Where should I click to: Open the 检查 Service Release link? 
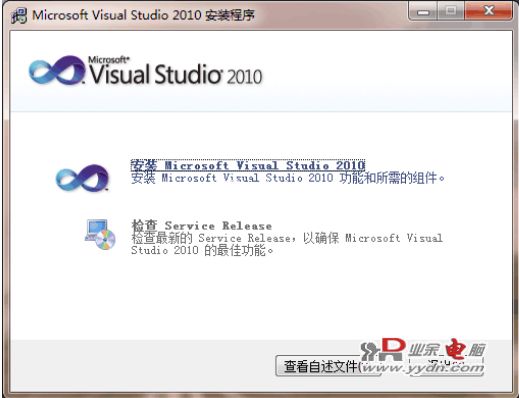click(201, 226)
